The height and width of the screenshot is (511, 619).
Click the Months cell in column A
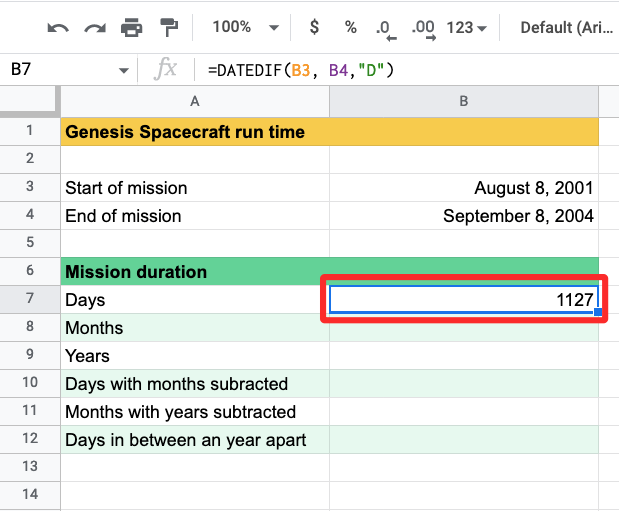coord(194,328)
